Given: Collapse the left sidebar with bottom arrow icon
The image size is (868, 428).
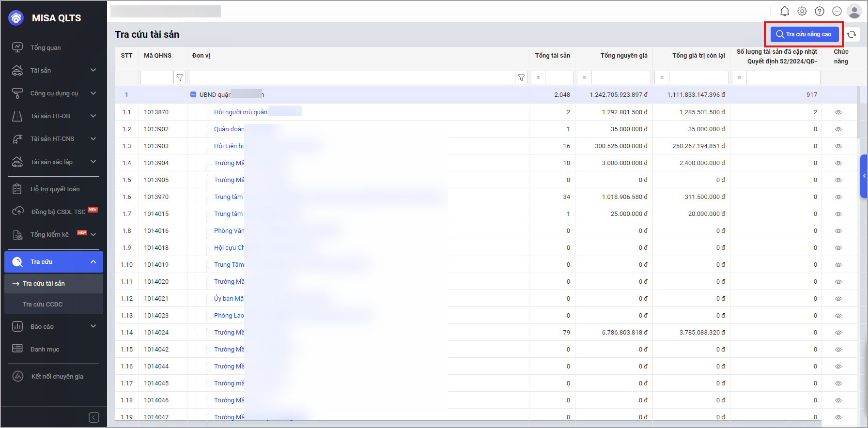Looking at the screenshot, I should (x=94, y=417).
